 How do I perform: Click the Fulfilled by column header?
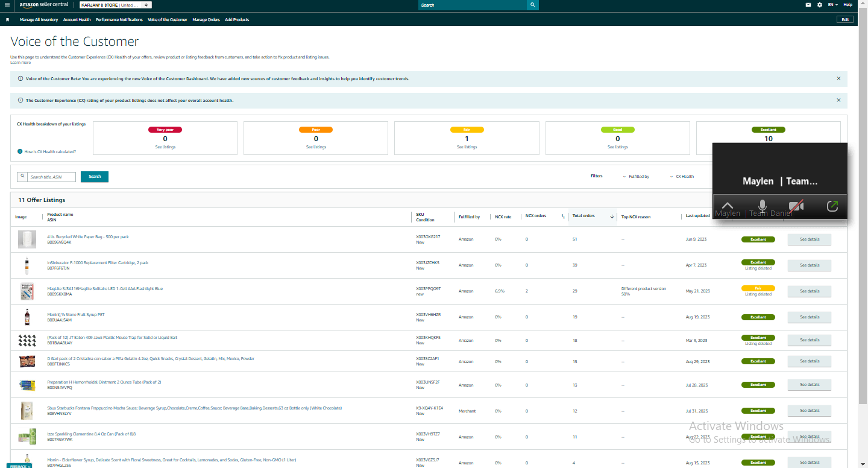[x=469, y=217]
